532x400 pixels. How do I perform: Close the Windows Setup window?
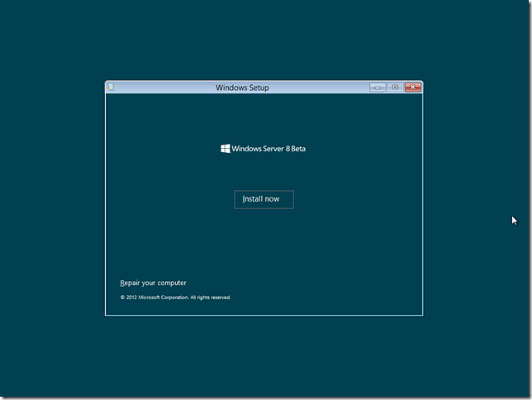413,88
